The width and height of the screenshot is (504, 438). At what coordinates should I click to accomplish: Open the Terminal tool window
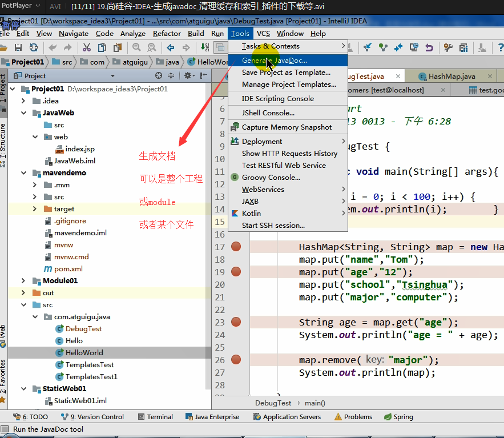[156, 417]
